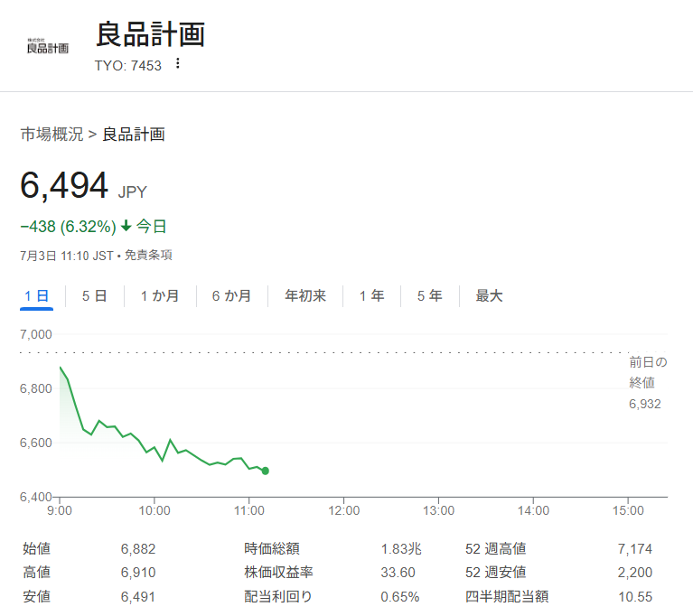The width and height of the screenshot is (693, 616).
Task: Click the 15:00 time axis label
Action: coord(628,511)
